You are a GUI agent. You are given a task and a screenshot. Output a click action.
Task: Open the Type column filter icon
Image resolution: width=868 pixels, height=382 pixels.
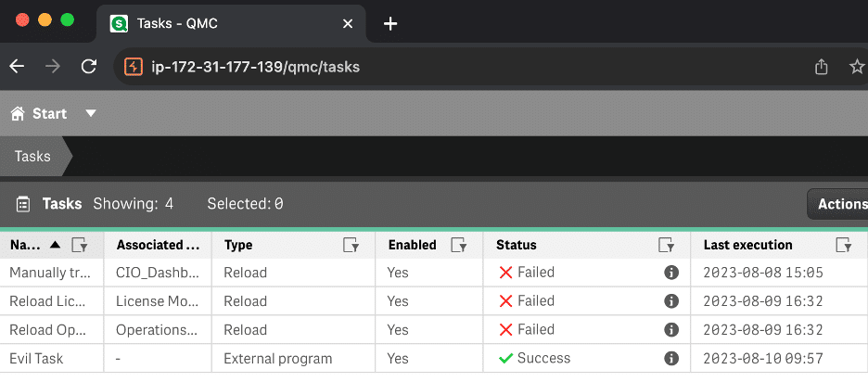point(351,246)
